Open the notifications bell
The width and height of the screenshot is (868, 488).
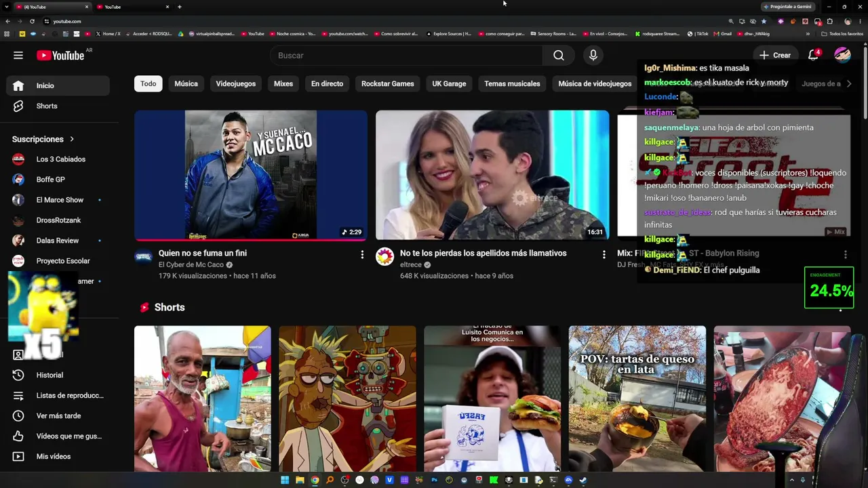point(814,56)
